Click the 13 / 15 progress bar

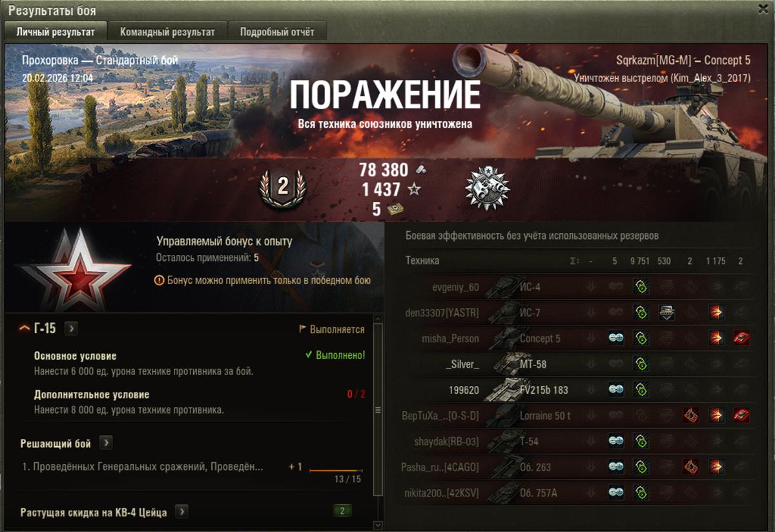click(336, 471)
